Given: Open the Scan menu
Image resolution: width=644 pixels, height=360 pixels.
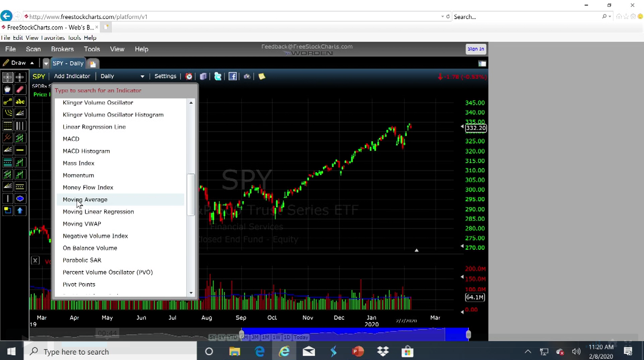Looking at the screenshot, I should coord(33,49).
